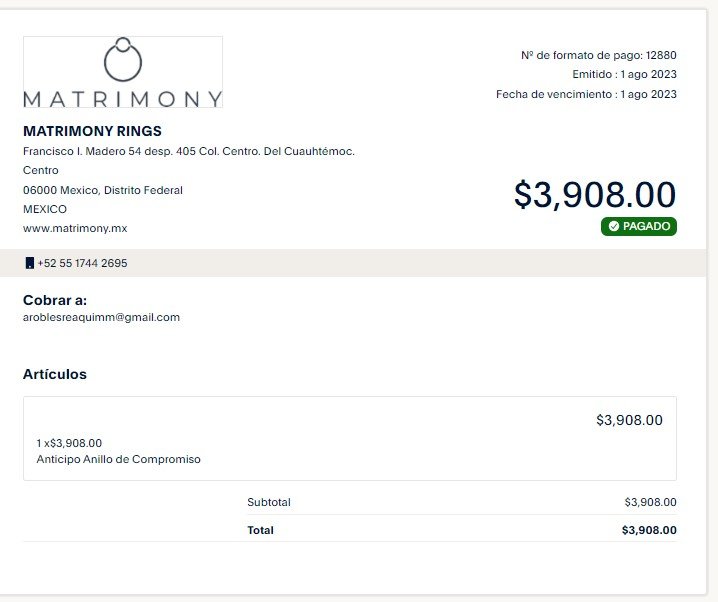Screen dimensions: 718x602
Task: Click the phone number +52 55 1744 2695
Action: [x=82, y=263]
